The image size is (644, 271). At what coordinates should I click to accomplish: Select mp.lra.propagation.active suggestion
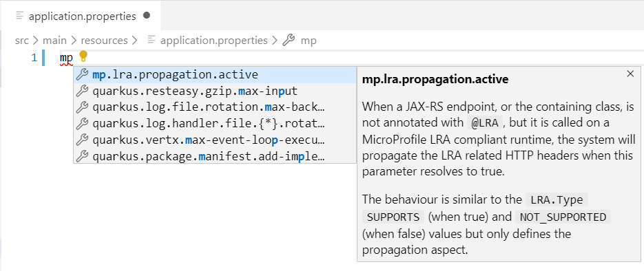[215, 74]
